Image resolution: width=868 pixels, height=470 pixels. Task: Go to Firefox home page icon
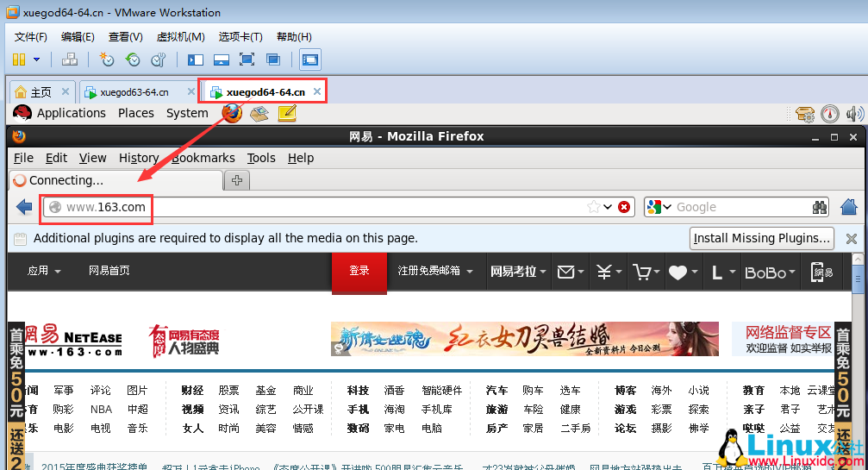(849, 207)
